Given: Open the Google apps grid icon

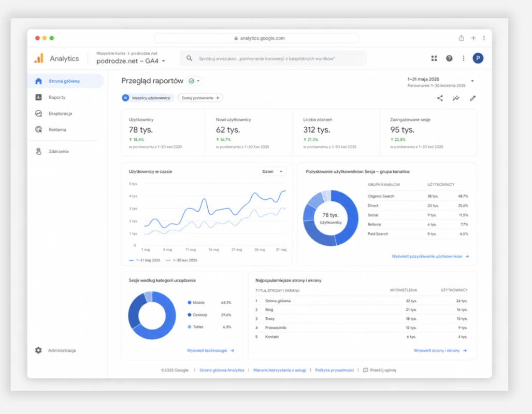Looking at the screenshot, I should pos(434,58).
